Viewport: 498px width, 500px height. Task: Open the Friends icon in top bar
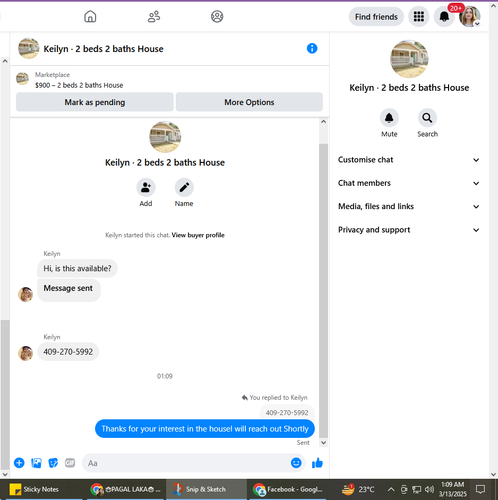click(154, 16)
